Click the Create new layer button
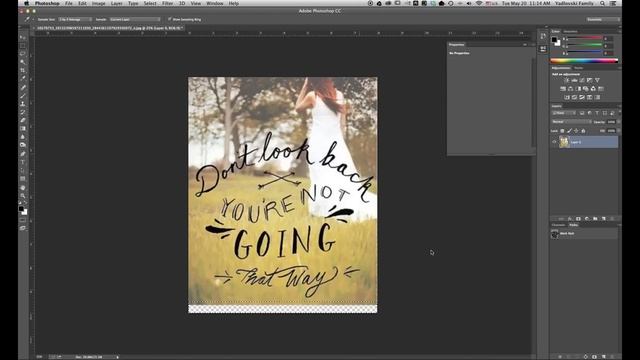This screenshot has width=640, height=360. click(604, 219)
